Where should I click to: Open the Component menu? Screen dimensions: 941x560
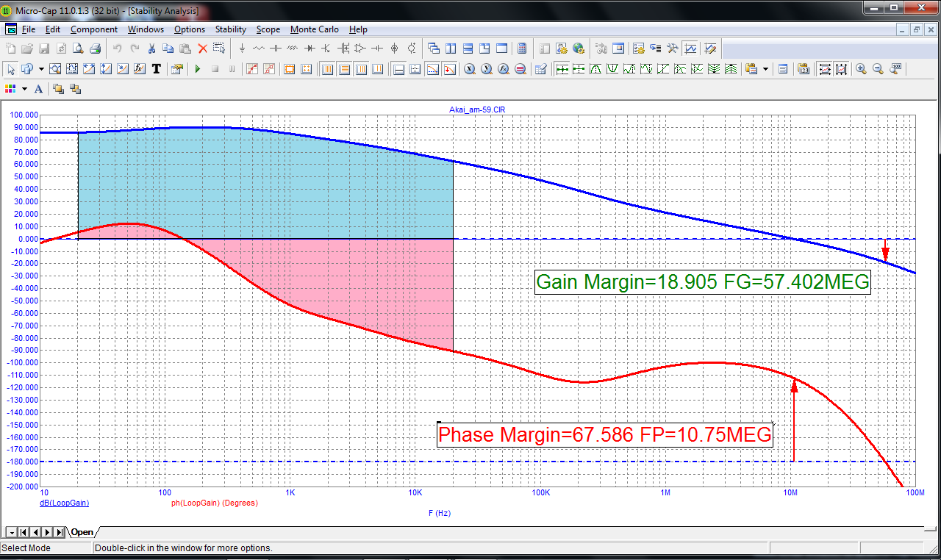coord(94,29)
